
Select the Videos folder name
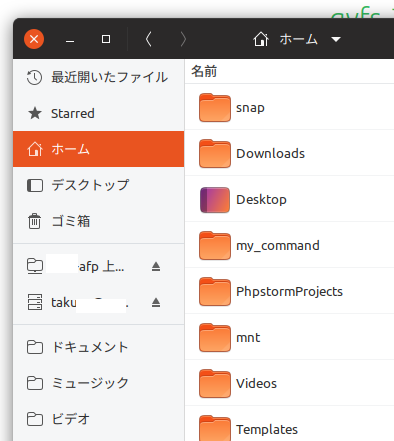pyautogui.click(x=256, y=383)
